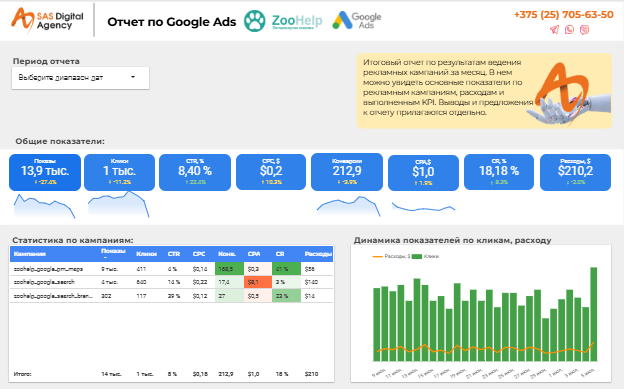This screenshot has height=389, width=624.
Task: Sort table by CTR column header
Action: (x=174, y=254)
